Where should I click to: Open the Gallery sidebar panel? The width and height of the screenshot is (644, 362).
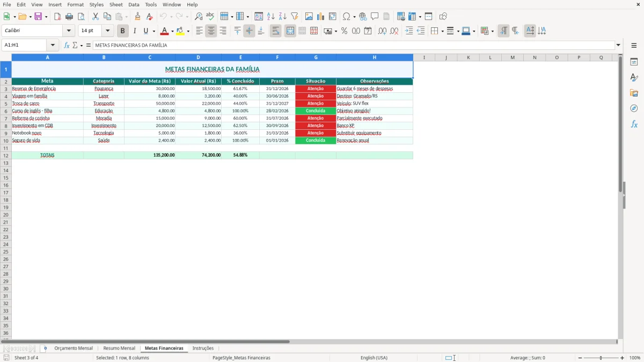pyautogui.click(x=634, y=93)
